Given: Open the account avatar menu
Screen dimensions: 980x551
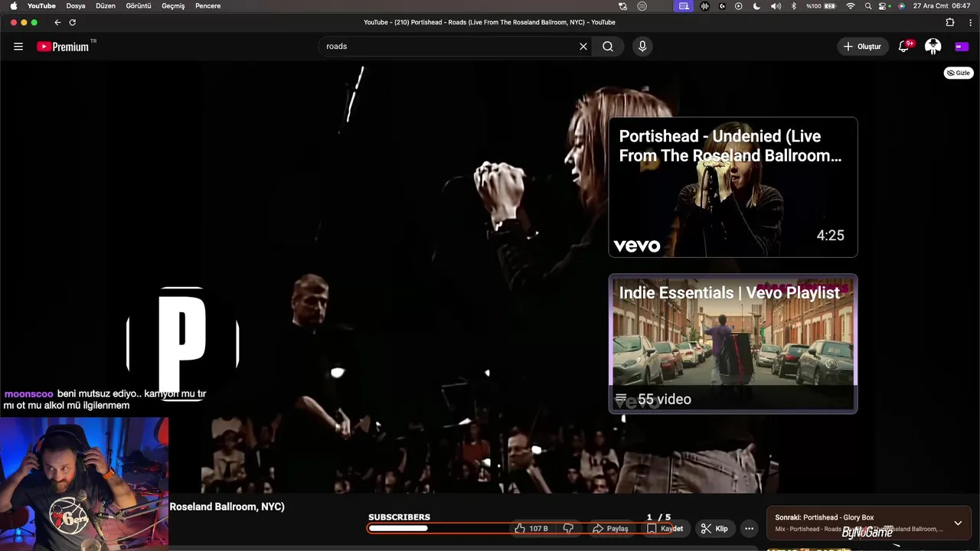Looking at the screenshot, I should point(933,47).
